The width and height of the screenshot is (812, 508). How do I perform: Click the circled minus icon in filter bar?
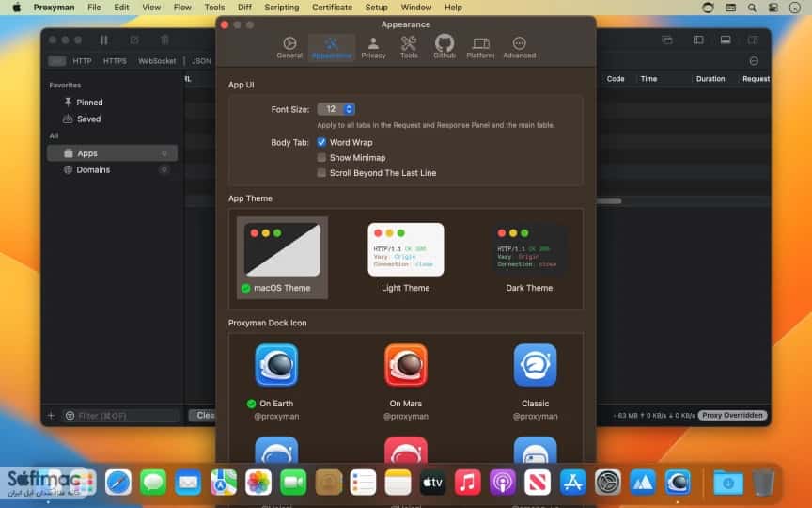point(754,61)
